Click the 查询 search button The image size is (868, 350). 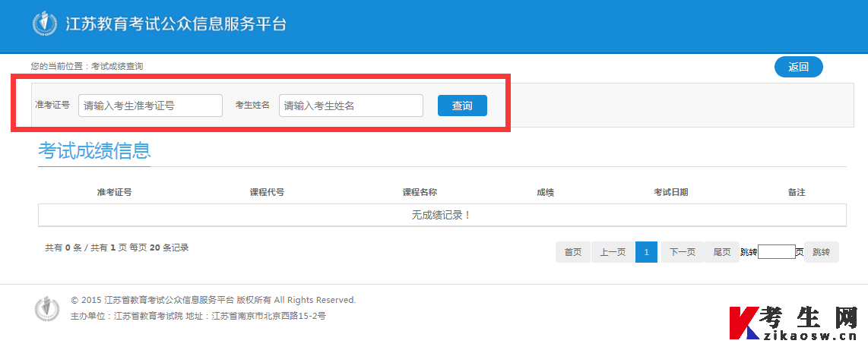click(462, 106)
